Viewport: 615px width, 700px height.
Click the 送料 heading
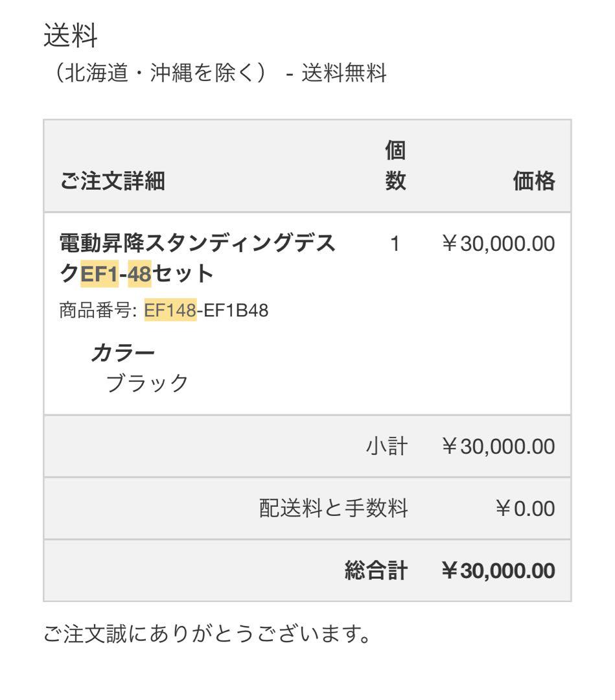(x=70, y=36)
